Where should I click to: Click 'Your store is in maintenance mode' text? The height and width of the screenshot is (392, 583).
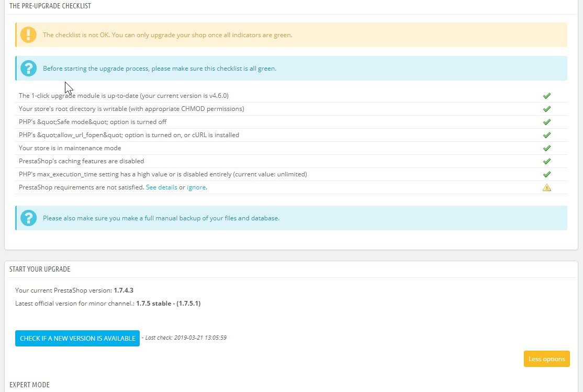[70, 148]
